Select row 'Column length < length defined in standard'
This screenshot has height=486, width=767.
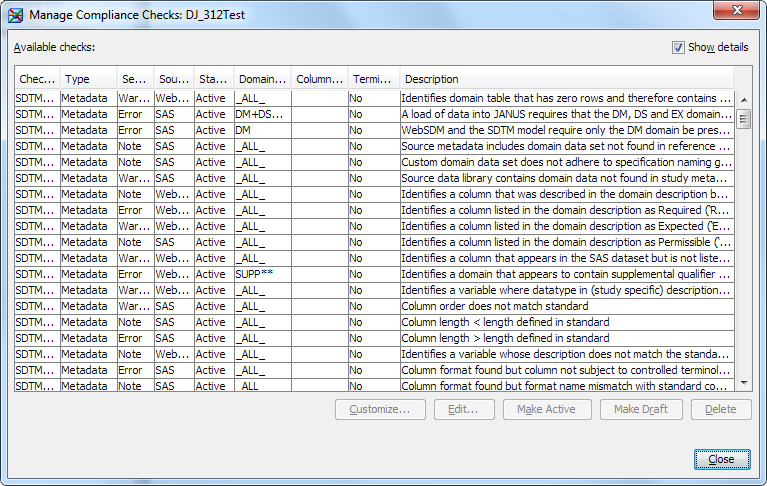click(374, 322)
